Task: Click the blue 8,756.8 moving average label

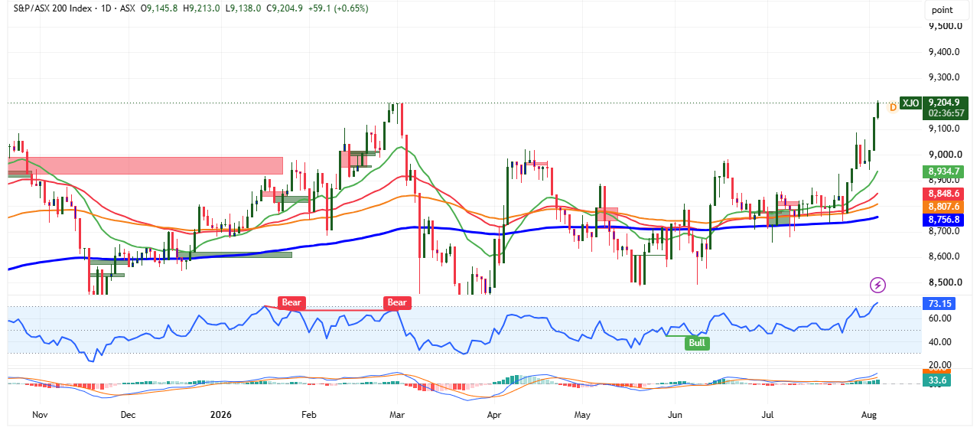Action: [943, 219]
